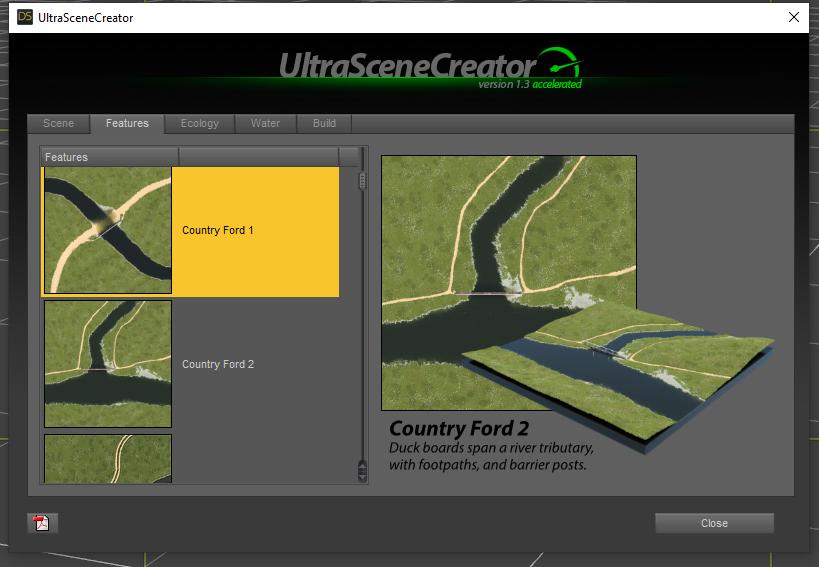The width and height of the screenshot is (819, 567).
Task: Click the scroll down arrow of features list
Action: coord(362,477)
